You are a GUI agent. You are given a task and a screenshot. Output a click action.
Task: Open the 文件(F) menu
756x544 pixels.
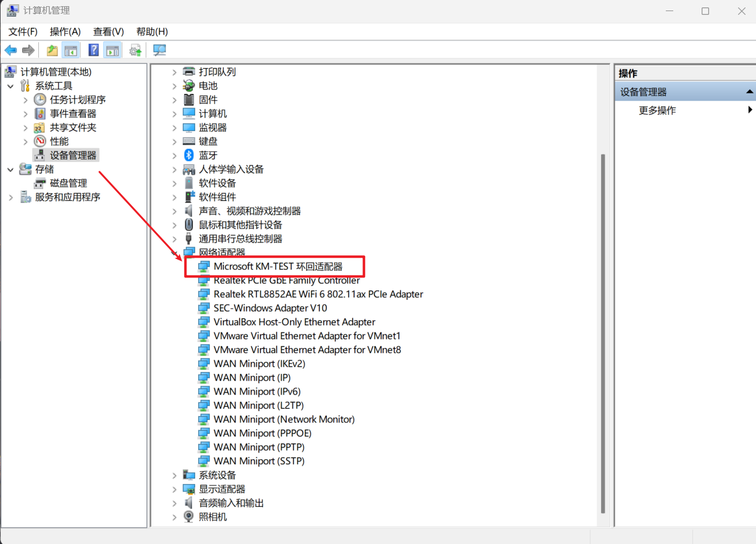pyautogui.click(x=23, y=32)
